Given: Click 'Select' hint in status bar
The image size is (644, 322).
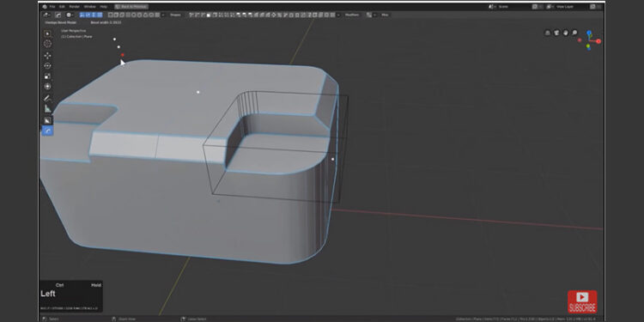Looking at the screenshot, I should [54, 319].
